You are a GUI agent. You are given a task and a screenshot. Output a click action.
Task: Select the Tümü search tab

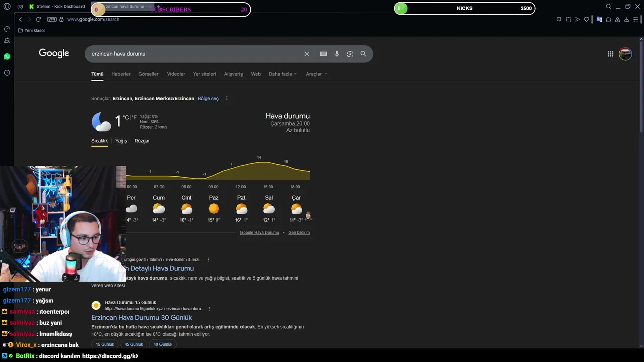[97, 74]
